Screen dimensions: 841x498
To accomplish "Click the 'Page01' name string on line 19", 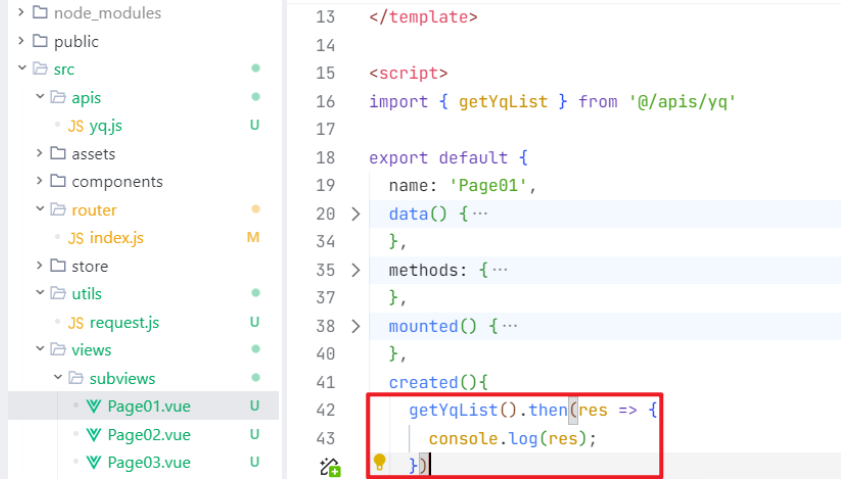I will coord(488,186).
